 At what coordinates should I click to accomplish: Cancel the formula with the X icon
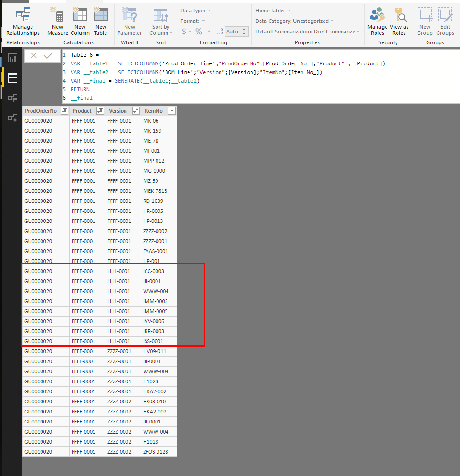pyautogui.click(x=34, y=55)
